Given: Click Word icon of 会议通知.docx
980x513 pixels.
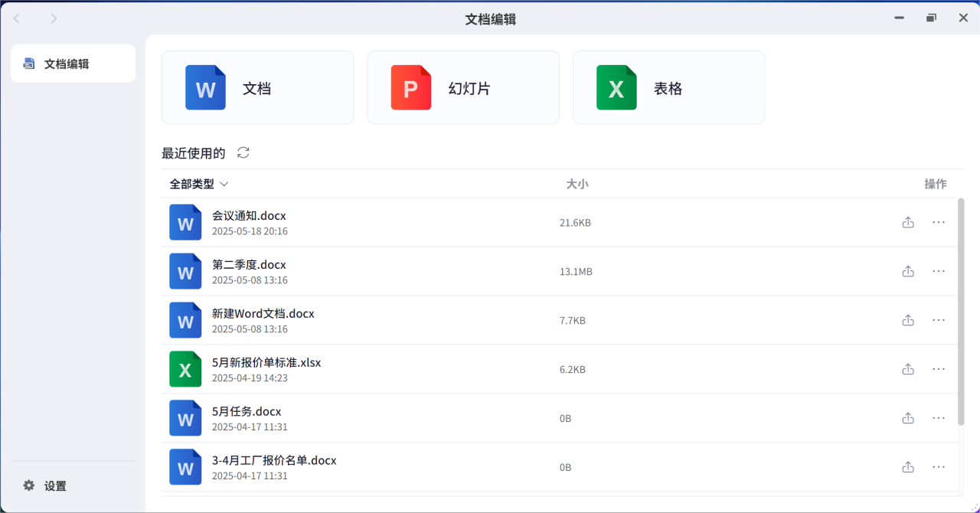Looking at the screenshot, I should (185, 223).
